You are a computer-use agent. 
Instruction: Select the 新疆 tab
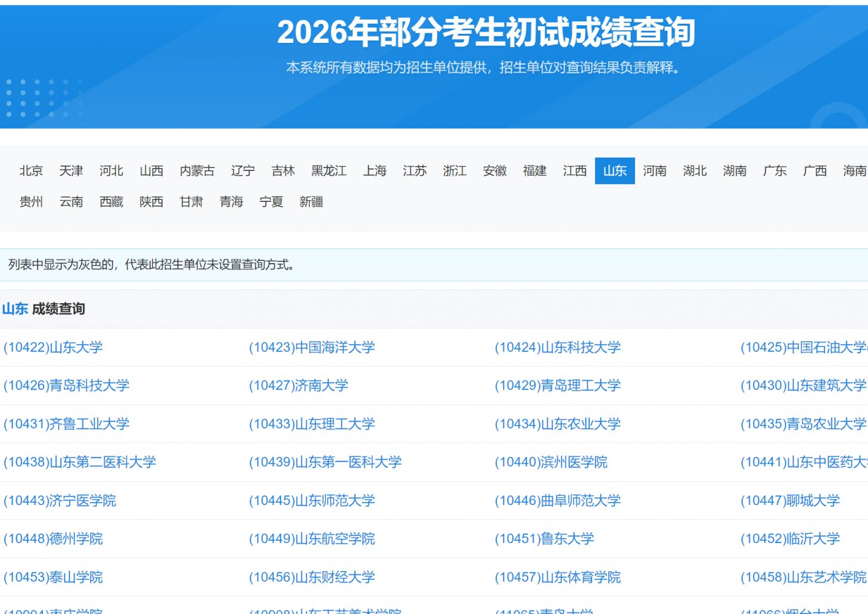(311, 202)
